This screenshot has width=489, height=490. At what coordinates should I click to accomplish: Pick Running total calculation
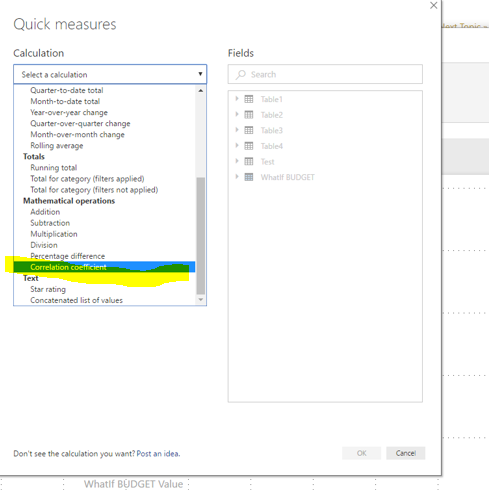click(54, 168)
